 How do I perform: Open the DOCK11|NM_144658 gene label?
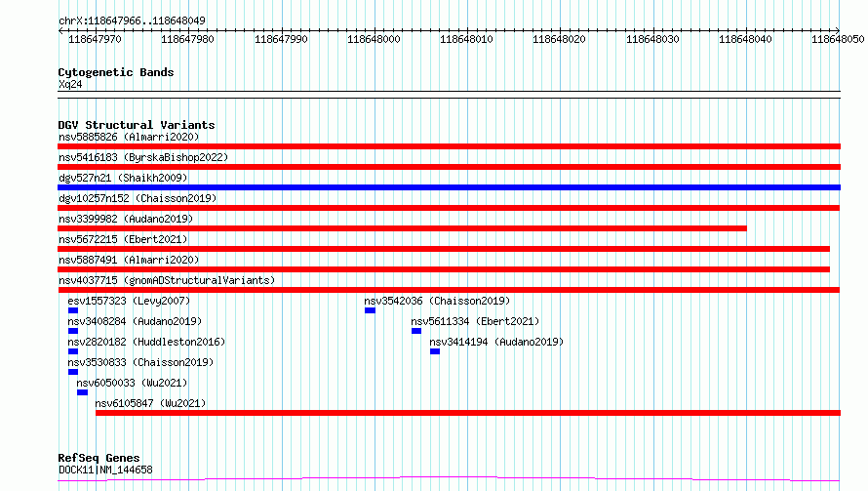pyautogui.click(x=105, y=470)
